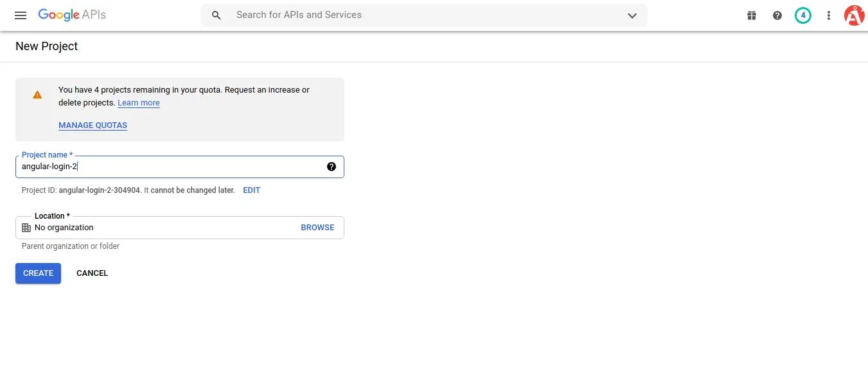Open the MANAGE QUOTAS link
The height and width of the screenshot is (391, 868).
[93, 125]
